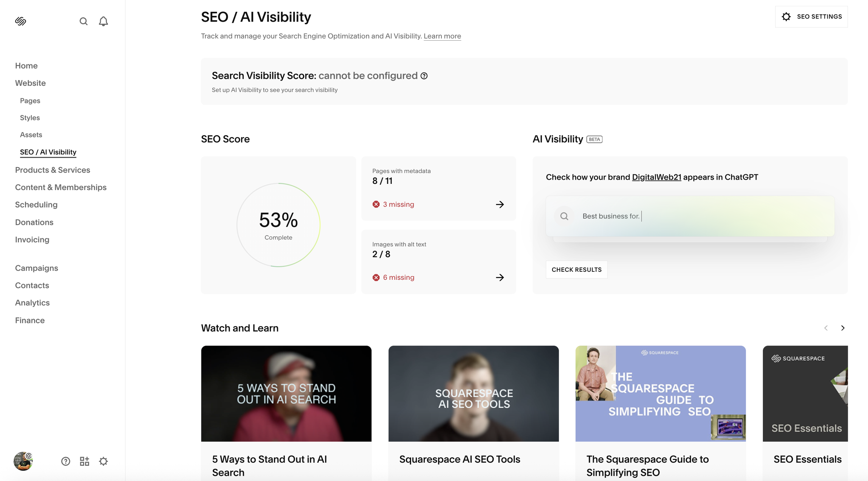Image resolution: width=868 pixels, height=481 pixels.
Task: Open images with alt text details arrow
Action: (x=500, y=277)
